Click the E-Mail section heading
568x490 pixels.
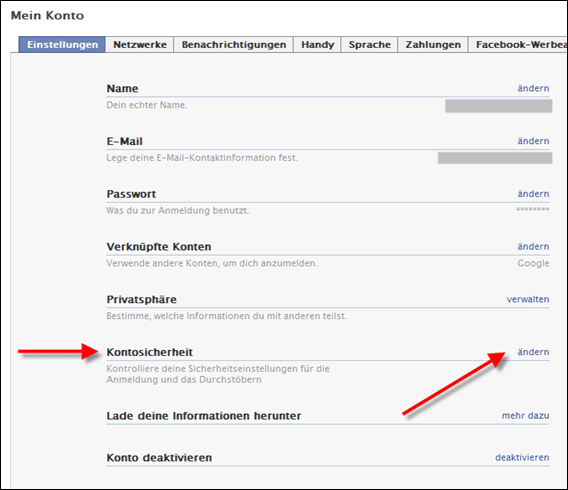(x=124, y=141)
